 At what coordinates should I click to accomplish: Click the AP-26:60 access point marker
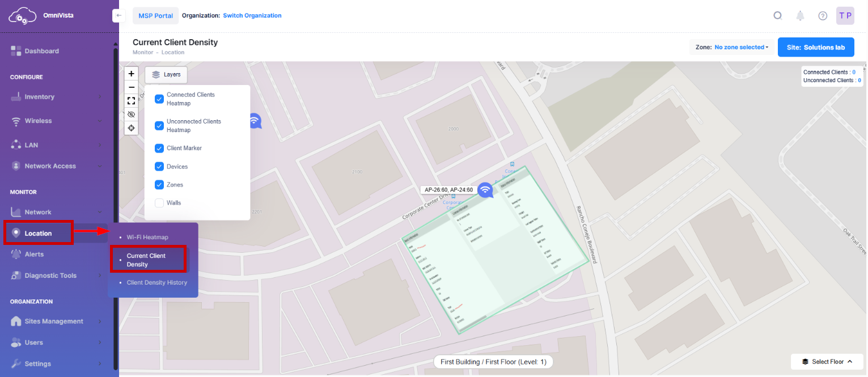tap(485, 190)
